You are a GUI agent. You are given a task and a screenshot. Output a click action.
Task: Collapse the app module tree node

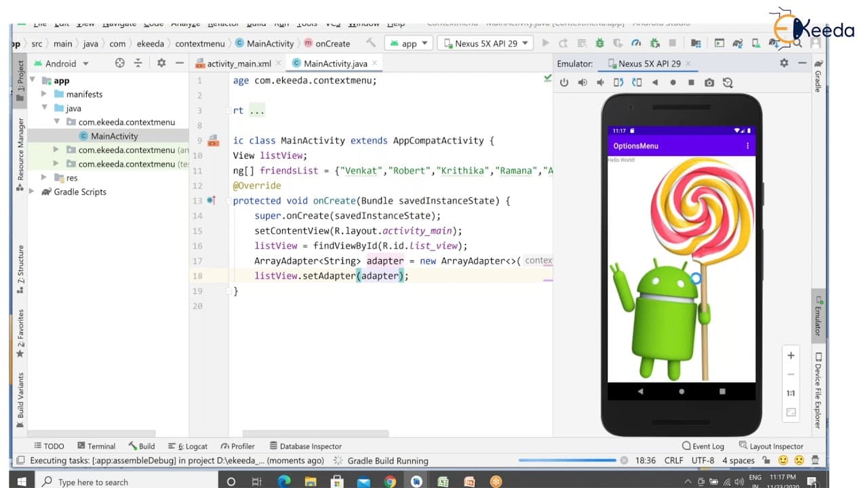click(33, 81)
